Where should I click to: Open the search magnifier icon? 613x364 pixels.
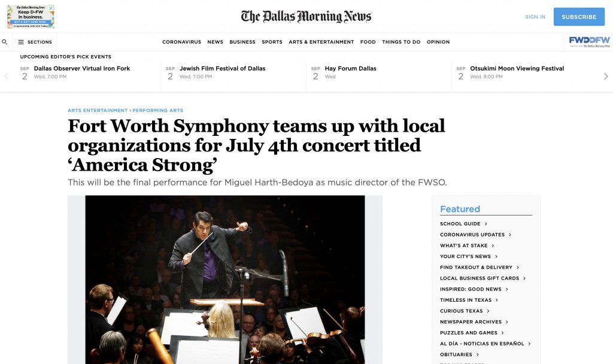point(5,42)
